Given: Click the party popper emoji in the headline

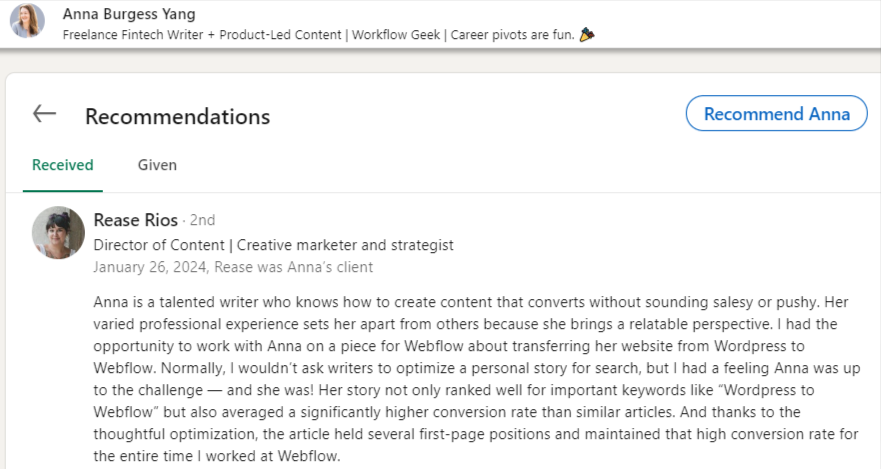Looking at the screenshot, I should pyautogui.click(x=587, y=35).
